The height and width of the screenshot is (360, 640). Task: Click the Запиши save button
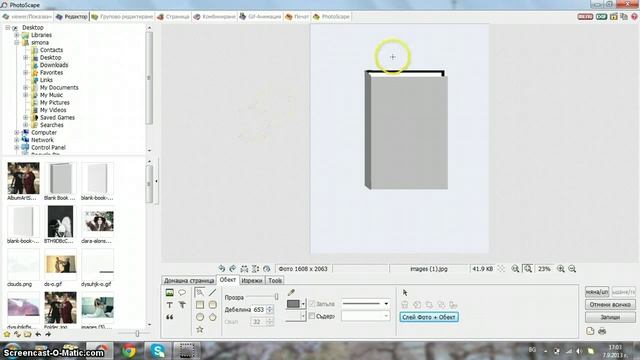pyautogui.click(x=610, y=317)
